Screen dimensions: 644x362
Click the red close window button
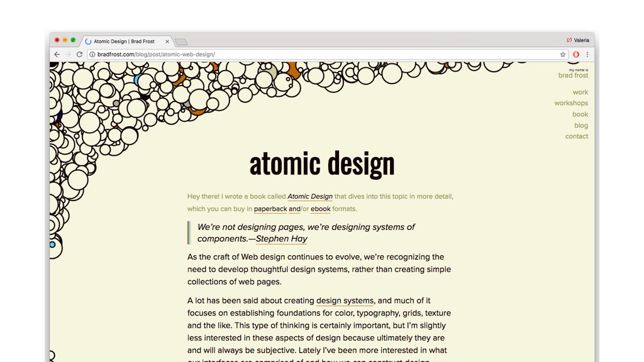[x=57, y=40]
